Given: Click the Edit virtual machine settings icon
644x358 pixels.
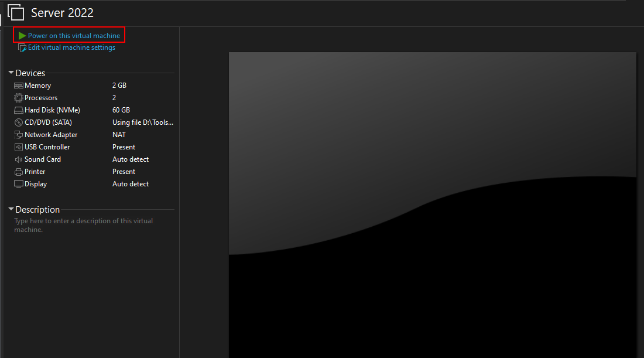Looking at the screenshot, I should pos(22,47).
